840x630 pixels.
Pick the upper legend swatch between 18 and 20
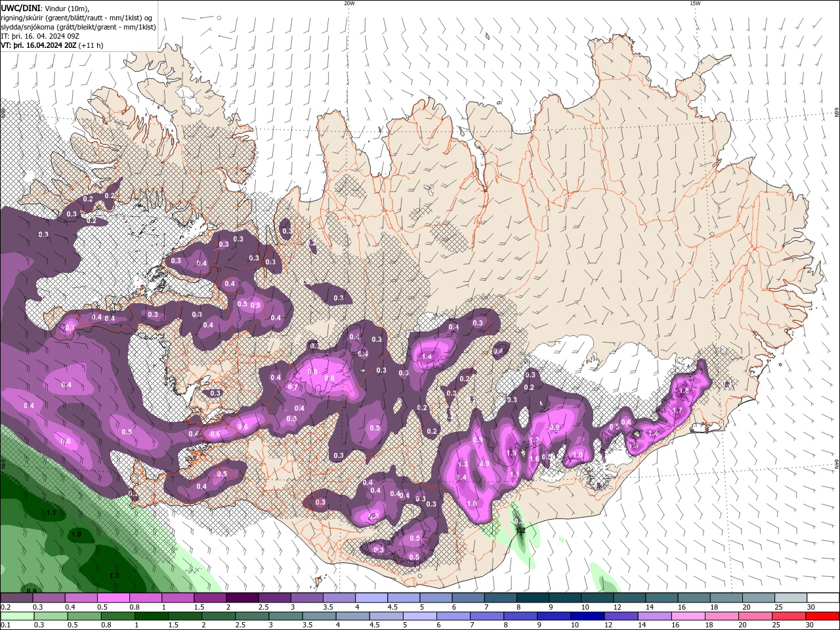tap(725, 598)
